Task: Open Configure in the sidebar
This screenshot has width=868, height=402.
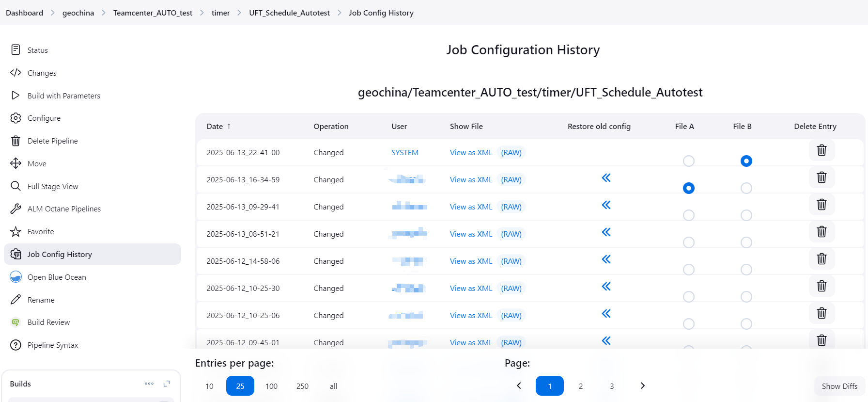Action: [44, 118]
